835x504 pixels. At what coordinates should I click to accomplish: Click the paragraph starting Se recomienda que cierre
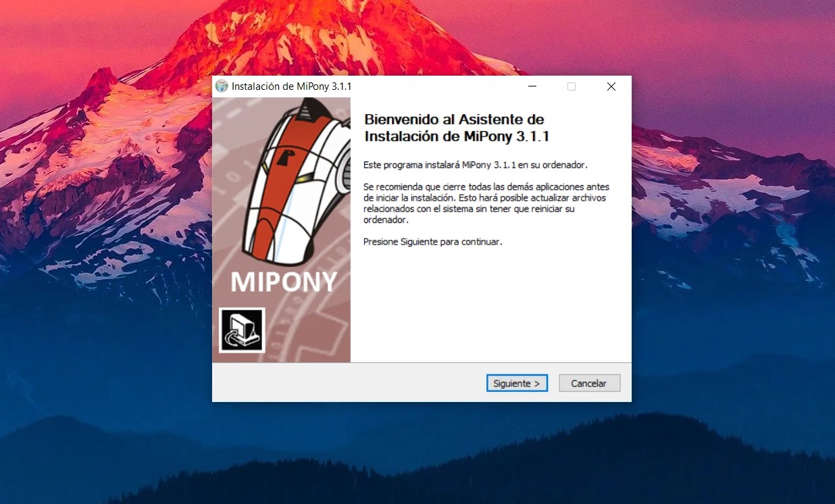(x=486, y=203)
